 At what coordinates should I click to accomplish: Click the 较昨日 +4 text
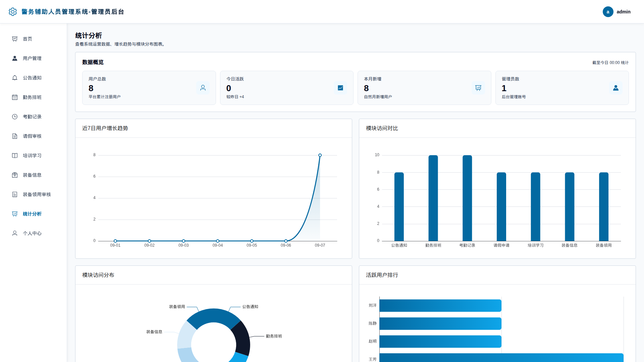[235, 97]
